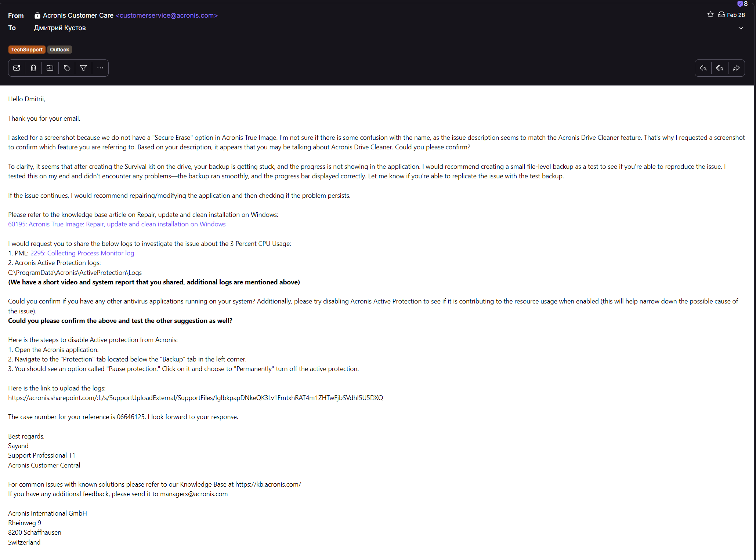Click the "Support Professional T1" signature line
The width and height of the screenshot is (756, 560).
click(41, 455)
